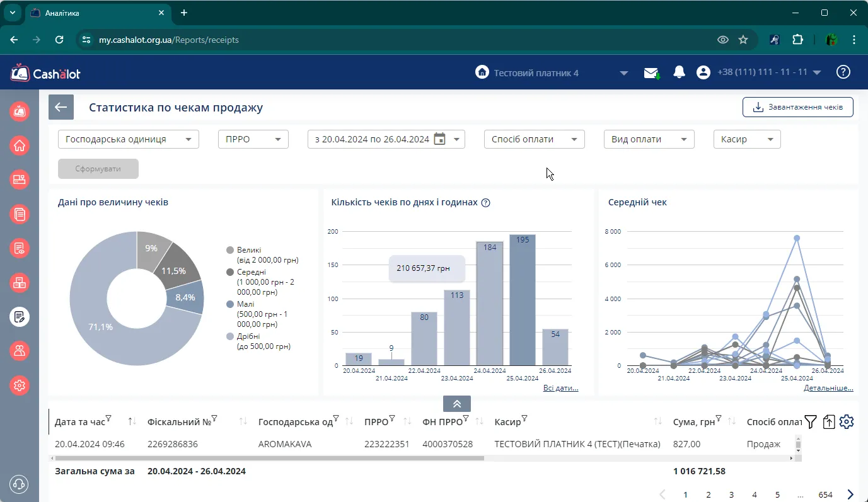Screen dimensions: 868x502
Task: Open the Спосіб оплати dropdown
Action: coord(535,139)
